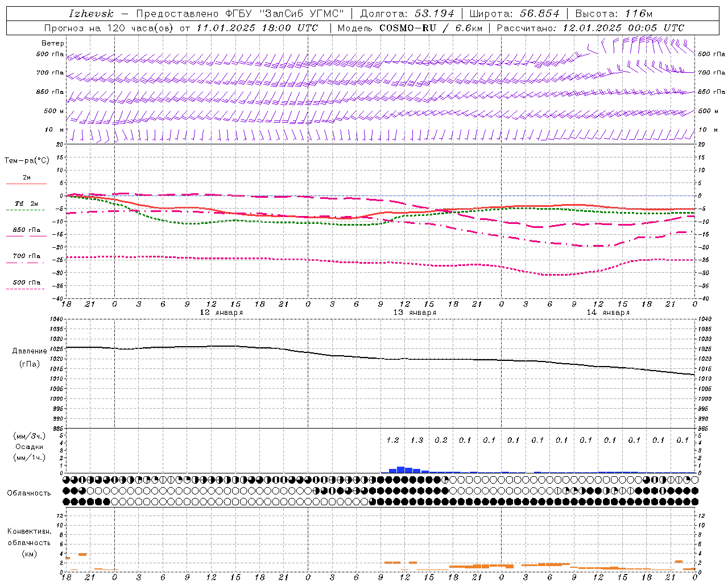Click the (гПа) unit under Давление
The width and height of the screenshot is (728, 582).
tap(30, 364)
